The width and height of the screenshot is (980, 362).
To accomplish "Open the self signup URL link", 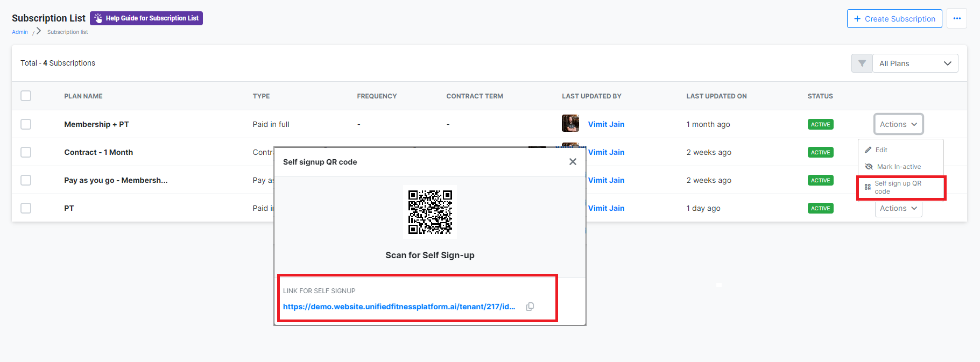I will pyautogui.click(x=399, y=307).
